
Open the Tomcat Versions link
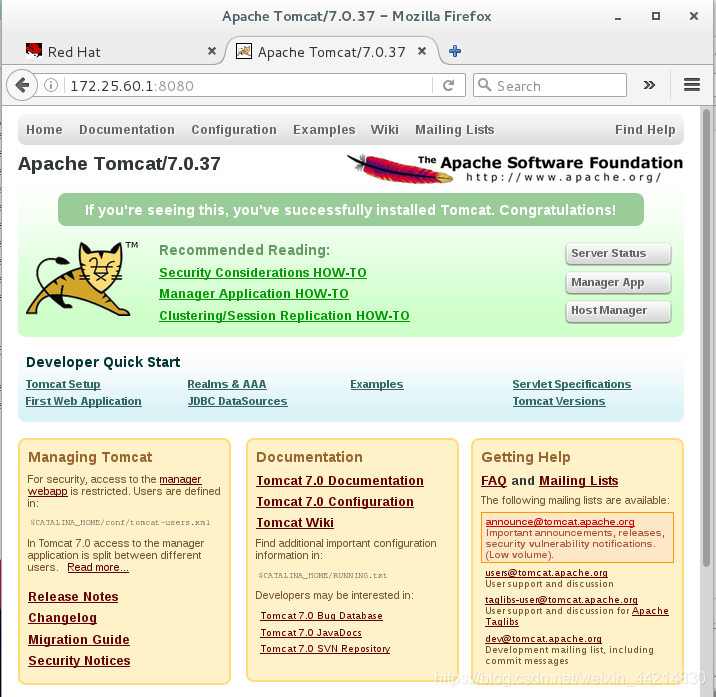pyautogui.click(x=559, y=401)
